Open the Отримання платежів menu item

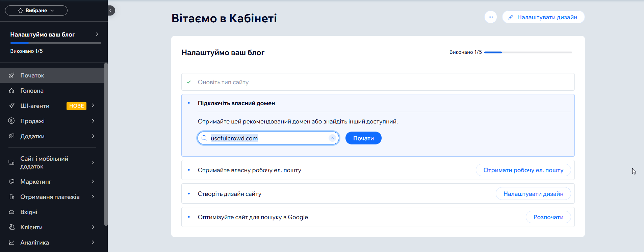[x=50, y=197]
